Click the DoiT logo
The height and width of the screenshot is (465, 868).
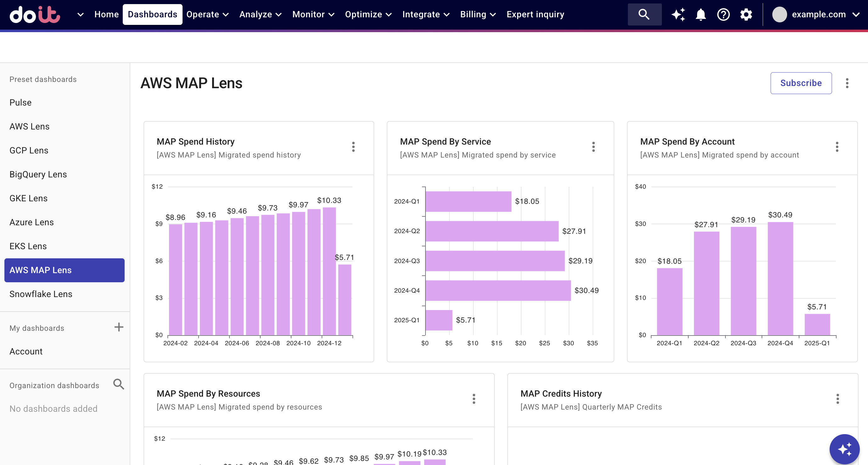tap(35, 14)
